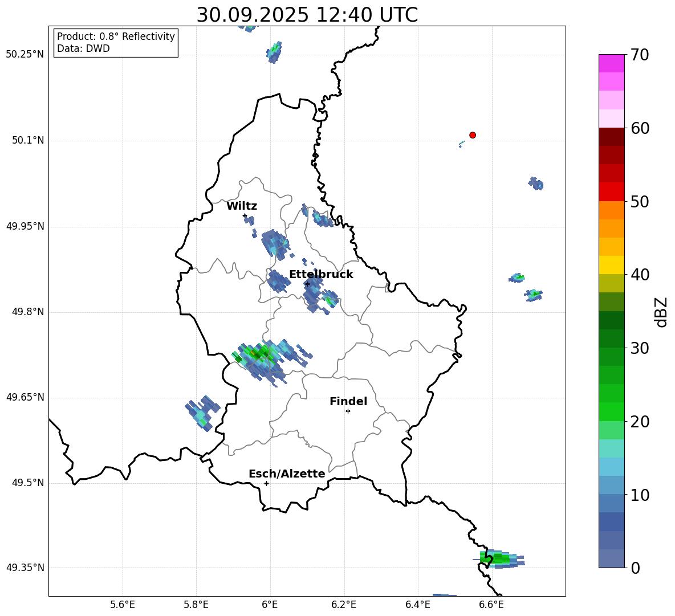Click the radar echo west of the Luxembourg border
Image resolution: width=675 pixels, height=616 pixels.
202,413
